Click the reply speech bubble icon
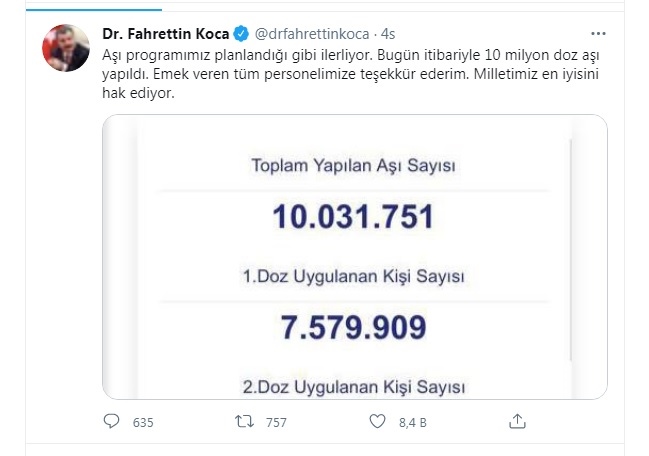Viewport: 649px width, 456px height. (x=112, y=421)
